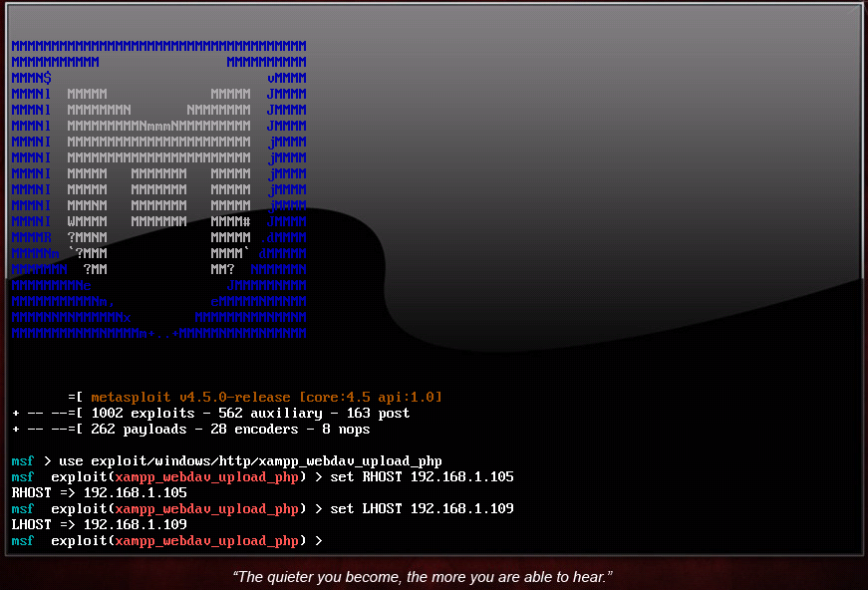Select the "set RHOST 192.168.1.105" command

pyautogui.click(x=422, y=477)
